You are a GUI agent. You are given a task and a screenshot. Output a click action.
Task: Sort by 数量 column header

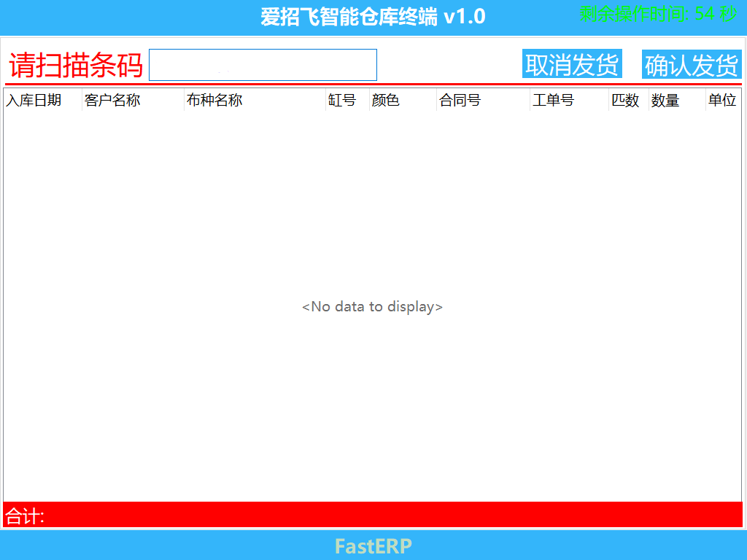[677, 100]
